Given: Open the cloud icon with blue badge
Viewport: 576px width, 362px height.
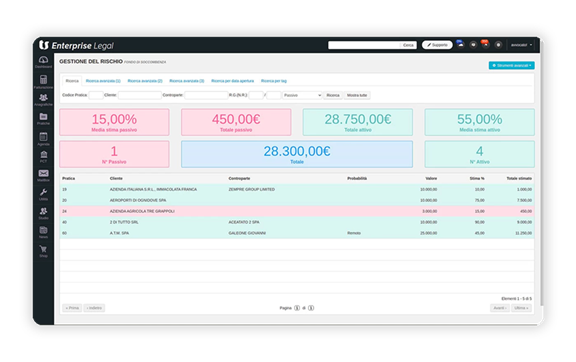Looking at the screenshot, I should [460, 44].
